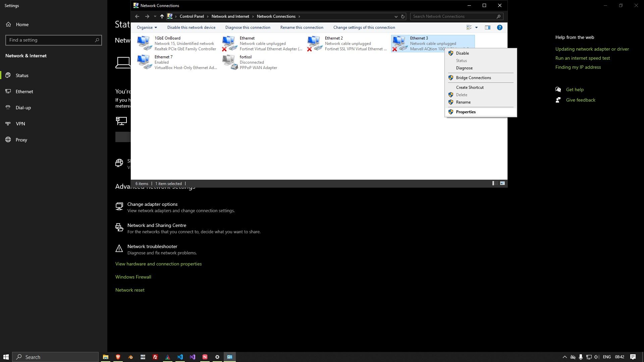Viewport: 644px width, 362px height.
Task: Go up one folder level arrow
Action: 162,16
